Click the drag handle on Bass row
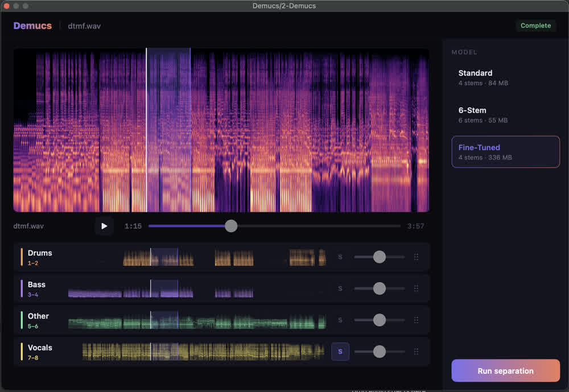 417,288
